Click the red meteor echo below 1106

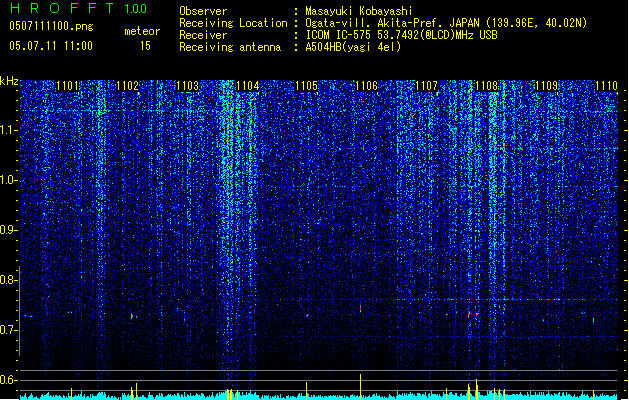click(361, 308)
